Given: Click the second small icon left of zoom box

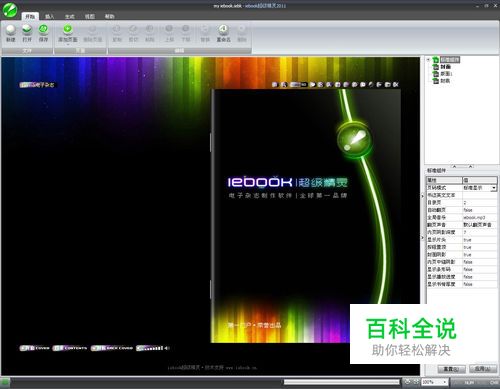Looking at the screenshot, I should pyautogui.click(x=416, y=382).
